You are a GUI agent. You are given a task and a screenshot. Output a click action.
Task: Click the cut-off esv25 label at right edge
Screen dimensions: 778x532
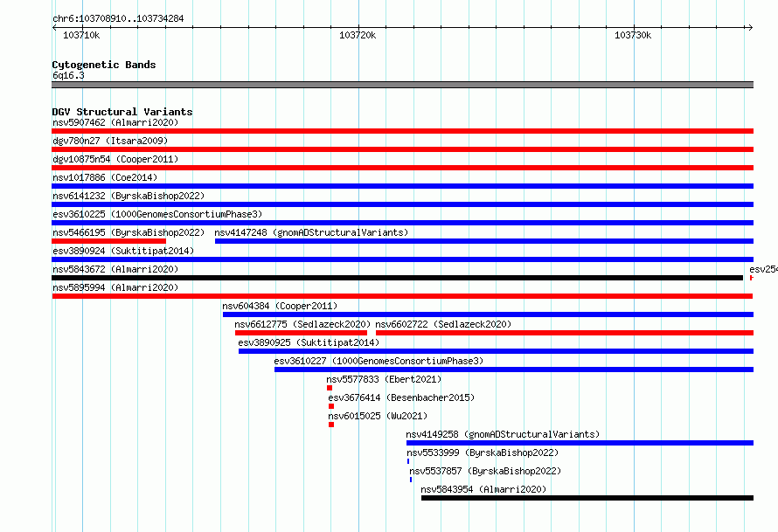pos(763,269)
